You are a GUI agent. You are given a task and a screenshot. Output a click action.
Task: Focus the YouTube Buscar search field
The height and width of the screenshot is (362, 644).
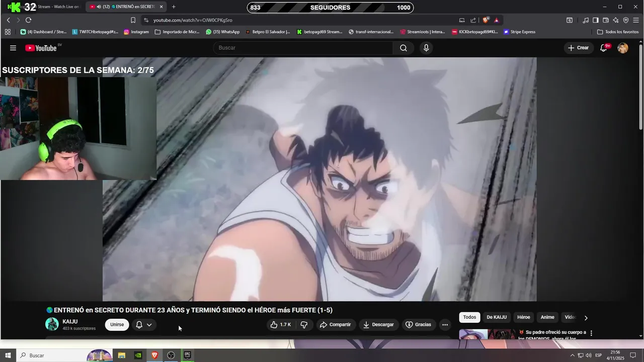303,48
